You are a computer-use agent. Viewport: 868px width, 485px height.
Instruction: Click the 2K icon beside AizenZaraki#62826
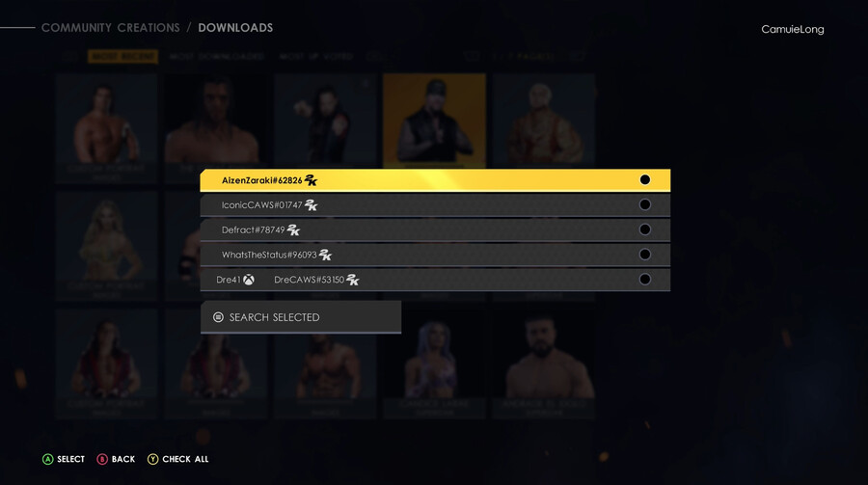[x=312, y=180]
